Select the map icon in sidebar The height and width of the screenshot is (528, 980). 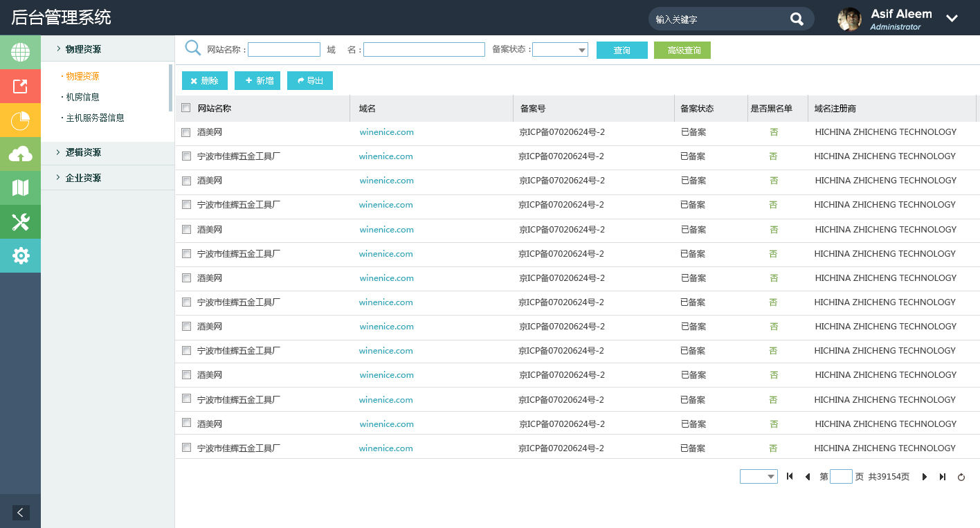pos(20,188)
